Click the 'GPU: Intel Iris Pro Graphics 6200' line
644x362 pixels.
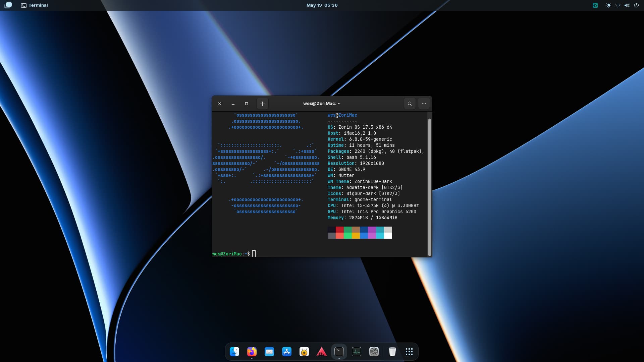pyautogui.click(x=372, y=212)
